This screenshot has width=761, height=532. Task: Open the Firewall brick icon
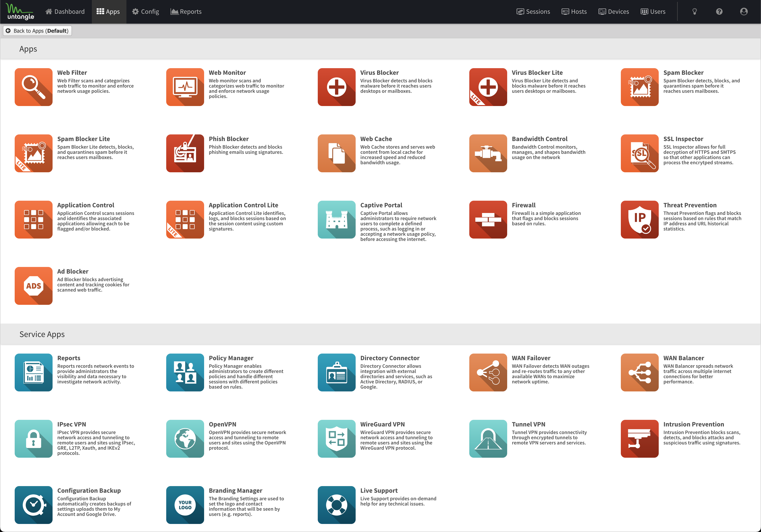click(488, 220)
